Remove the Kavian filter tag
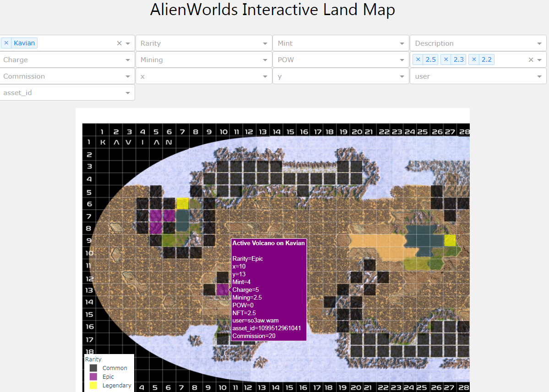 pos(6,43)
